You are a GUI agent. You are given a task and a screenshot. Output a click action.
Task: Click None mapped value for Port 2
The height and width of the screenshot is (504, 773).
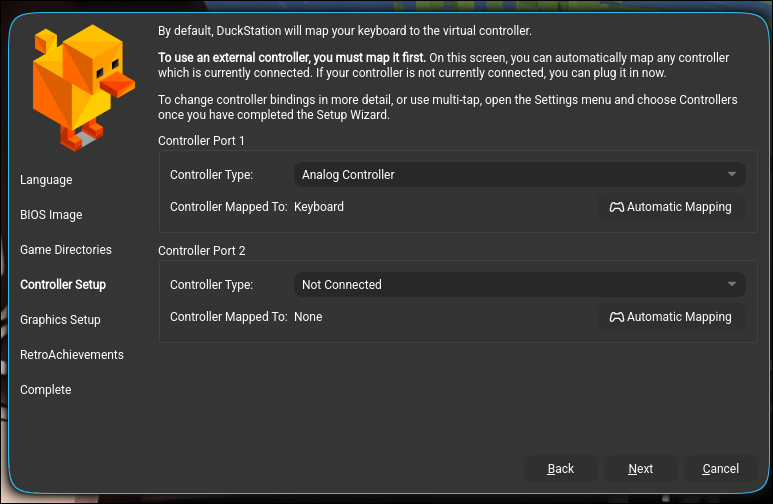pos(308,317)
